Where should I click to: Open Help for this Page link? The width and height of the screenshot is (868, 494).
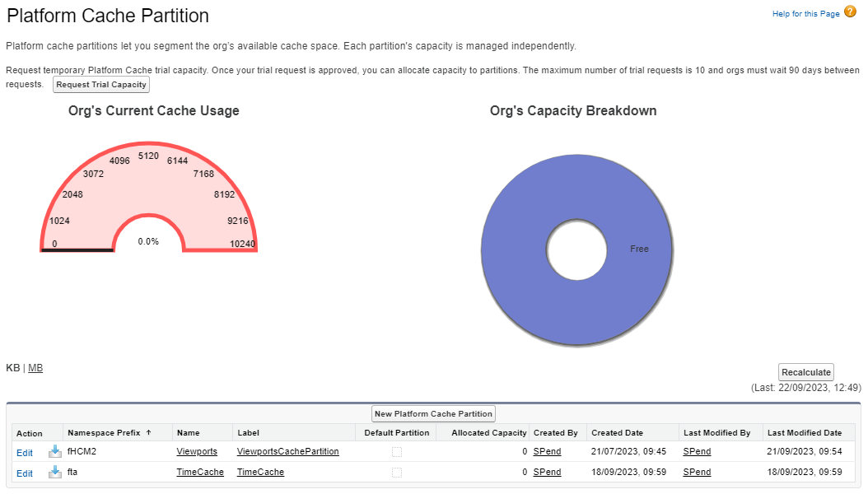coord(805,14)
